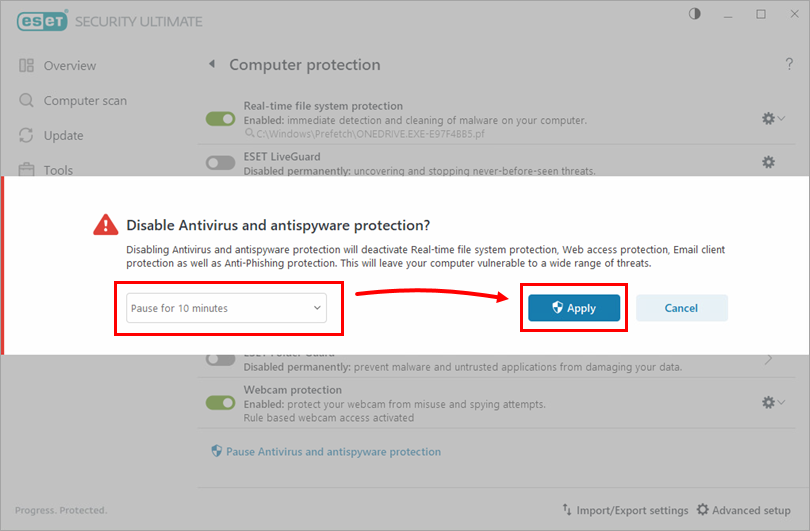This screenshot has height=531, width=810.
Task: Click the Import/Export settings arrows icon
Action: [x=567, y=510]
